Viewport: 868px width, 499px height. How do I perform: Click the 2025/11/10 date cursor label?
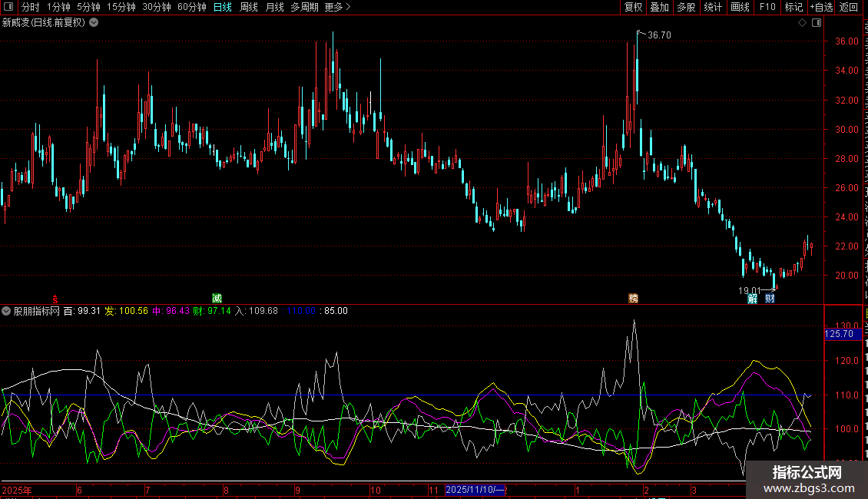coord(475,490)
